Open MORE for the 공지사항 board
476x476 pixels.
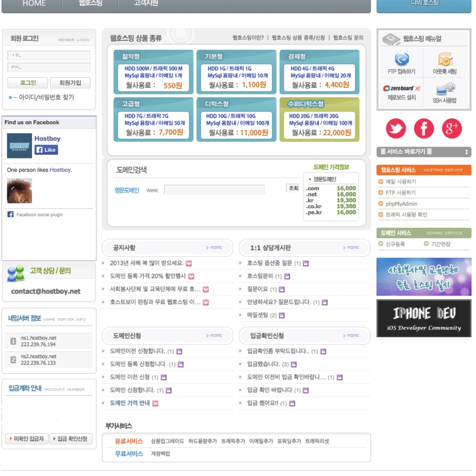pos(214,247)
